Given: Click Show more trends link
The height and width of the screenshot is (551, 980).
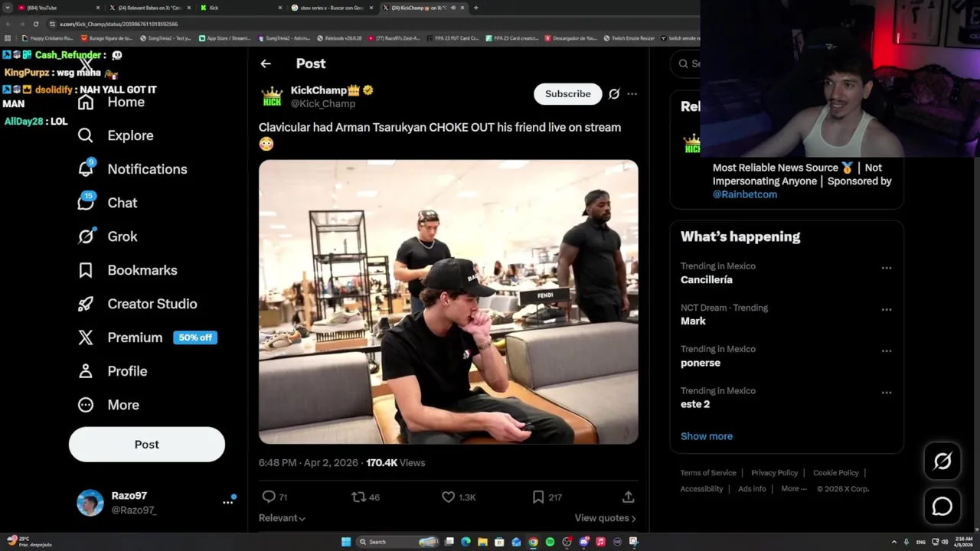Looking at the screenshot, I should 707,436.
